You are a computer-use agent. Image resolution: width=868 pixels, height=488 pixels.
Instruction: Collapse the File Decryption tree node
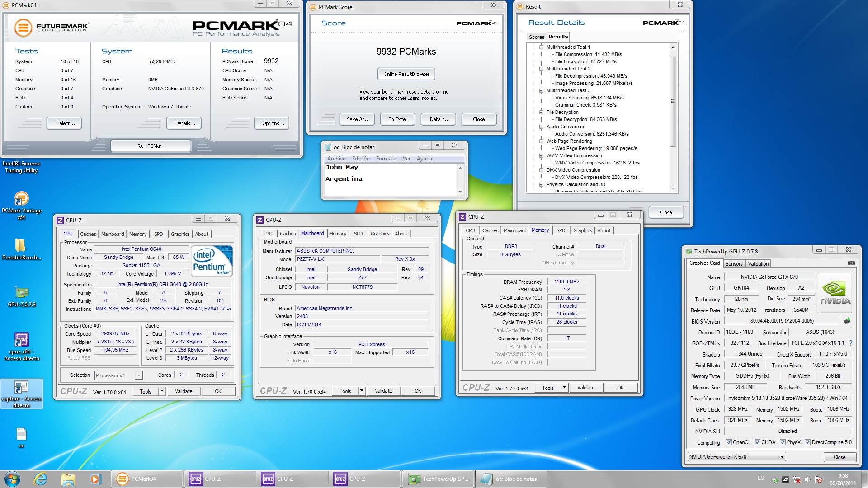(541, 112)
